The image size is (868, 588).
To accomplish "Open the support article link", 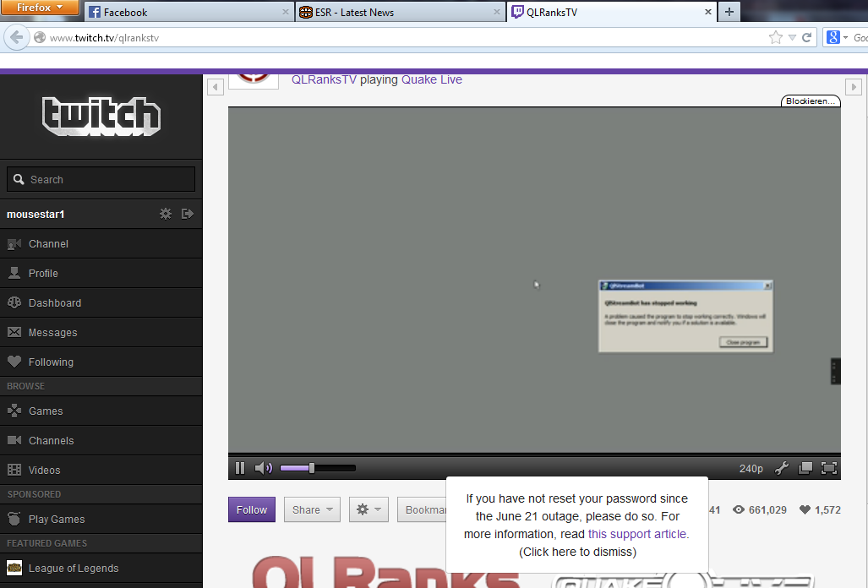I will tap(638, 534).
